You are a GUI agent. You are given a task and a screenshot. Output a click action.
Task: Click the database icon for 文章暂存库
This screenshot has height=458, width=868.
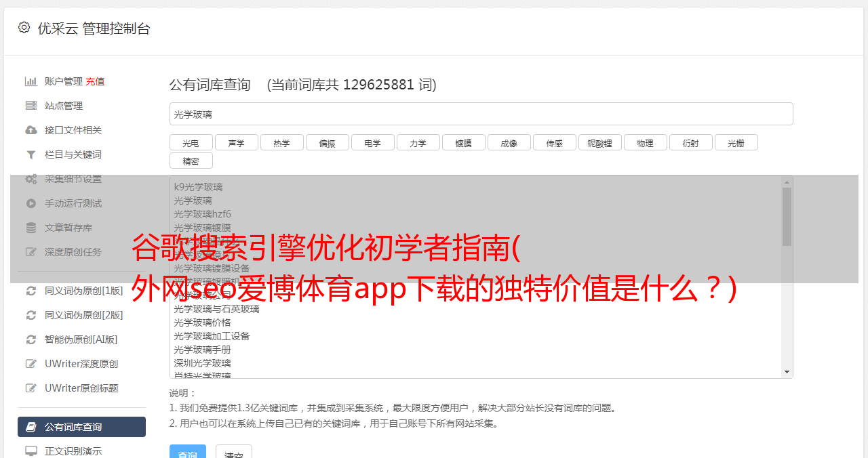tap(31, 228)
